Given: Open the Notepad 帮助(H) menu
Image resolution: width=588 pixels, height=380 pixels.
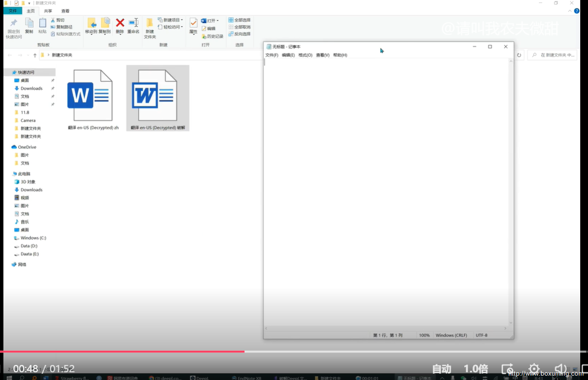Looking at the screenshot, I should 340,55.
